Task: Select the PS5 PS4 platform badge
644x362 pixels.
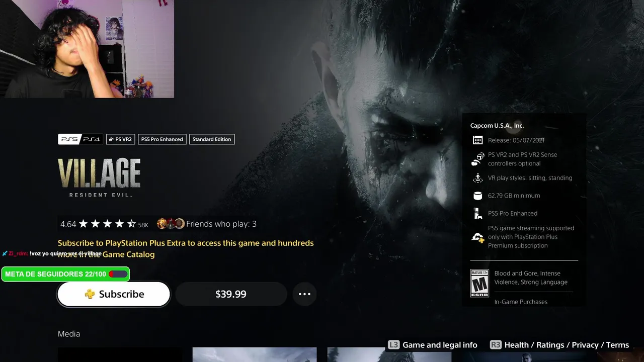Action: [80, 139]
